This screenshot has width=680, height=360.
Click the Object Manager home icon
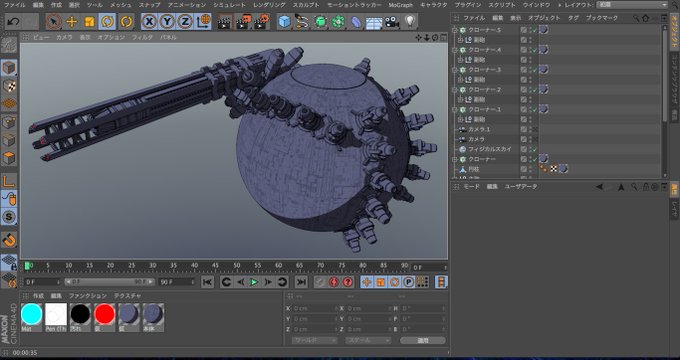(x=645, y=18)
